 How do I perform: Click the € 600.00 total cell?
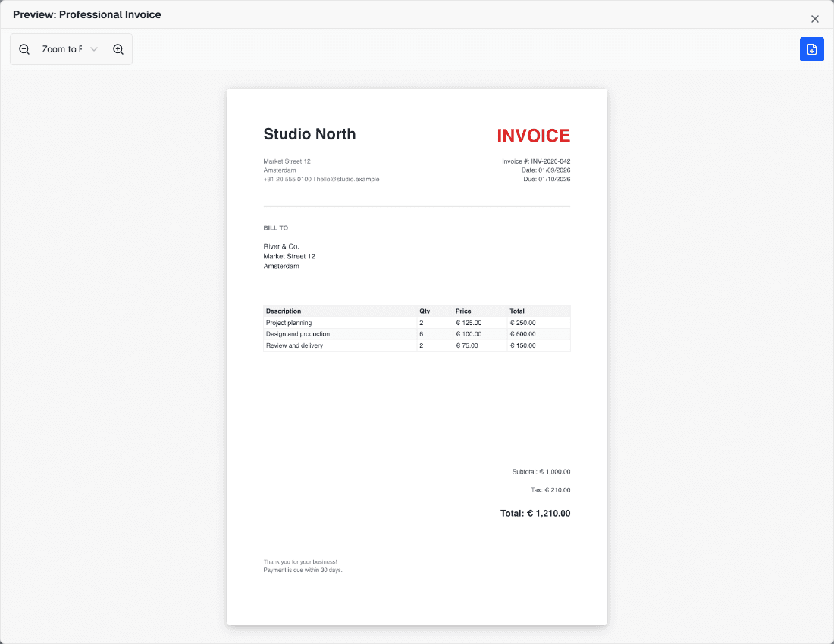click(539, 334)
